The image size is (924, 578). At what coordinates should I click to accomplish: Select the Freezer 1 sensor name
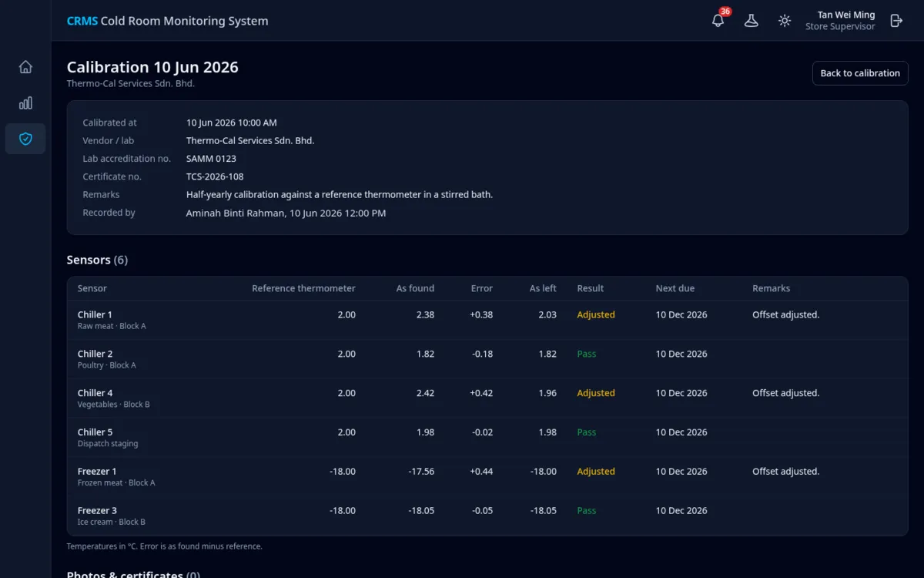(97, 471)
